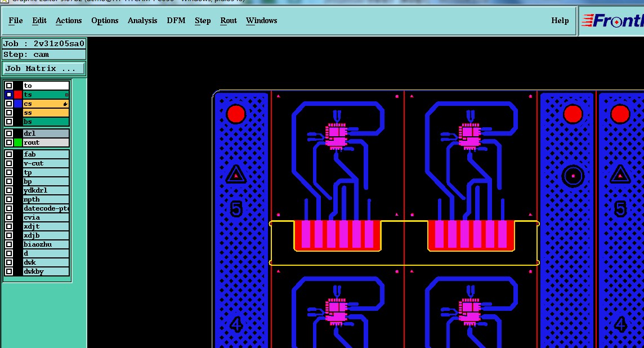Select the bp layer name
644x348 pixels.
pyautogui.click(x=46, y=181)
